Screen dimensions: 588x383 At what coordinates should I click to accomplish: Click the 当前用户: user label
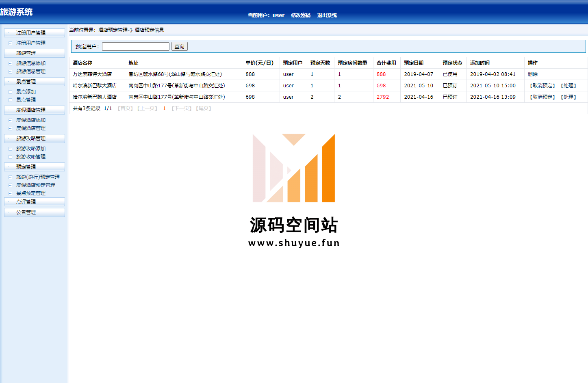pyautogui.click(x=266, y=15)
